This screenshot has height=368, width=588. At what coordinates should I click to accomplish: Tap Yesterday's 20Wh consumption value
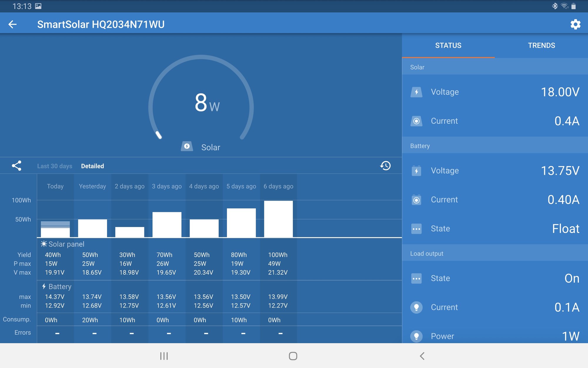coord(90,320)
